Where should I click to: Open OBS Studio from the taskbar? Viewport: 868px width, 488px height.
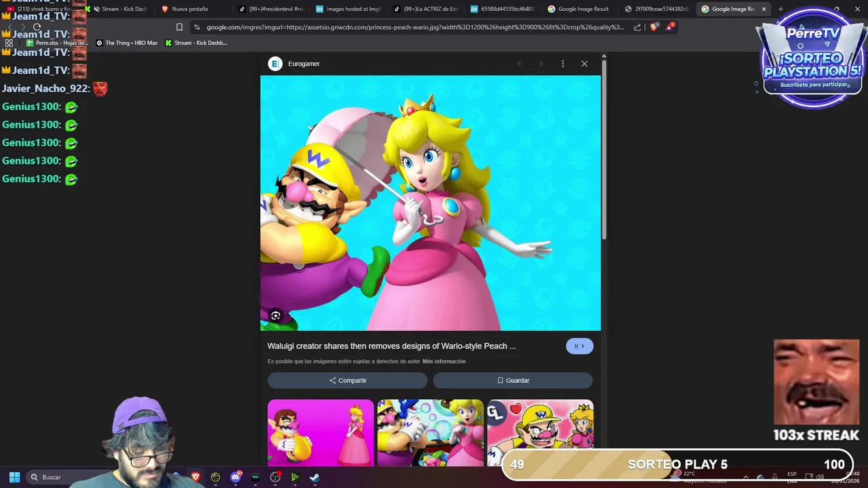[275, 477]
